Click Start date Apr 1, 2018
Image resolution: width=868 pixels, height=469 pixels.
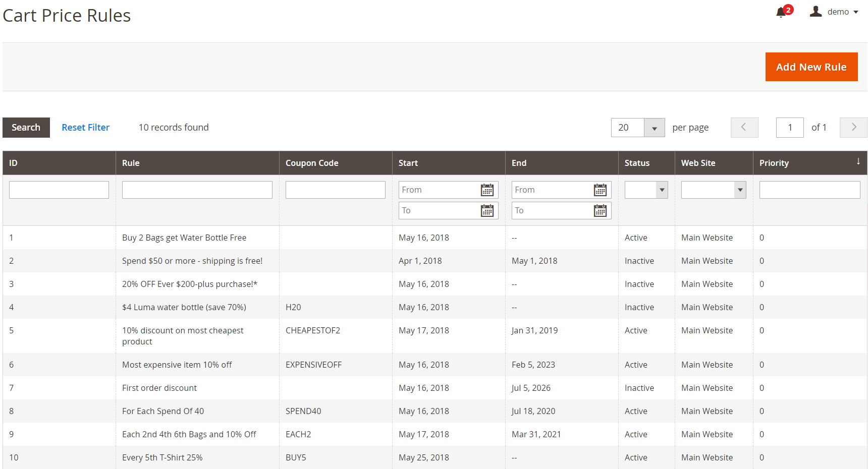420,261
